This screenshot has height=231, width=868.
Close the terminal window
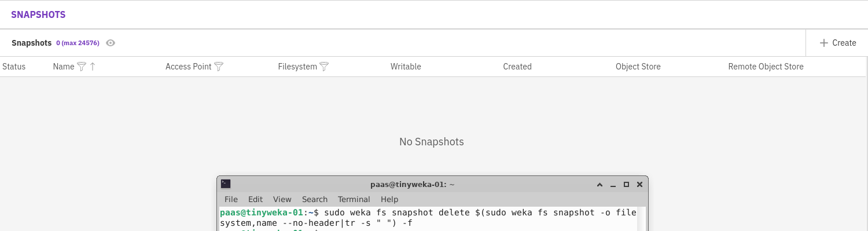tap(639, 185)
